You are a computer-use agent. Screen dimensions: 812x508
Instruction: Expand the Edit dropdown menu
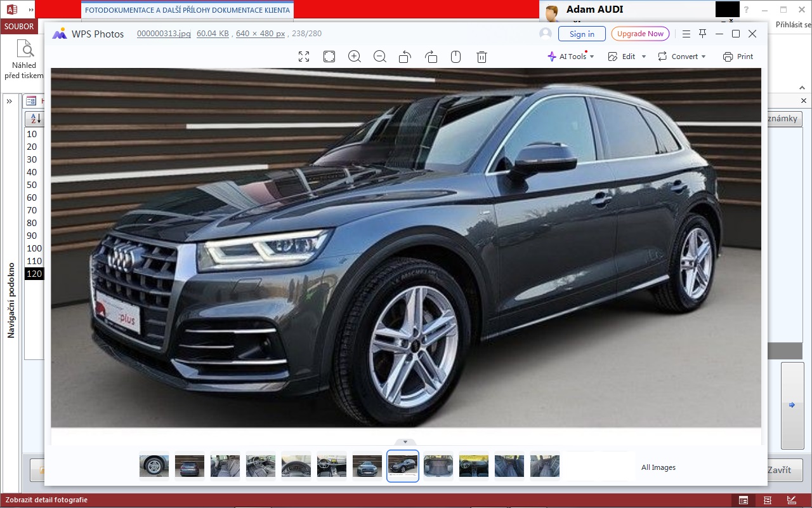(643, 57)
